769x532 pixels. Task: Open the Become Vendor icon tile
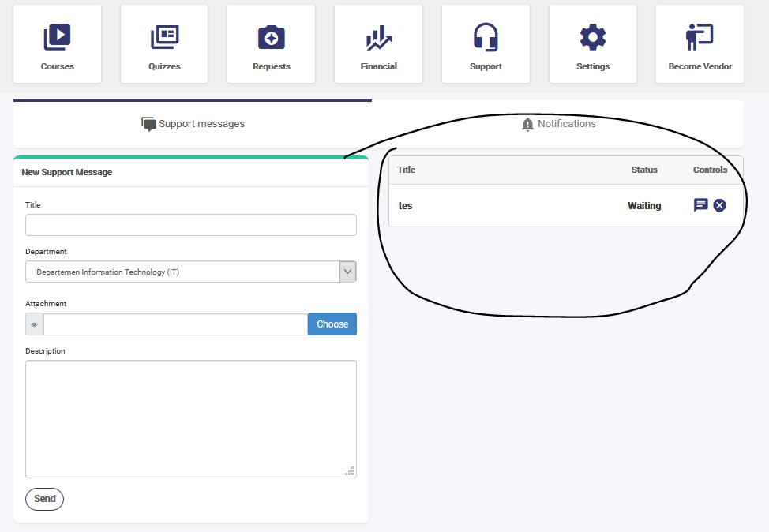(700, 37)
